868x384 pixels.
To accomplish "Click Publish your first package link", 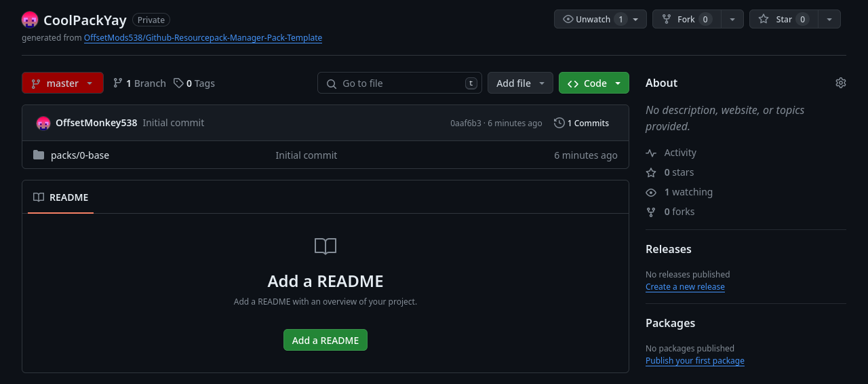I will coord(695,361).
